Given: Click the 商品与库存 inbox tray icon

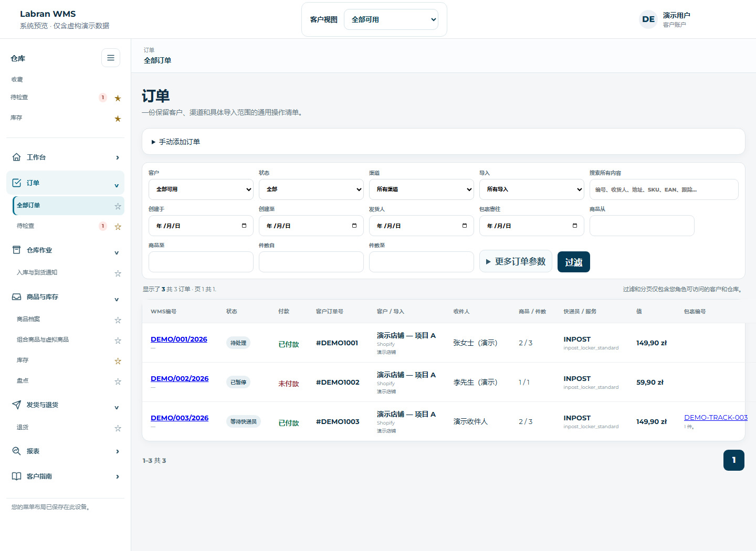Looking at the screenshot, I should [17, 296].
